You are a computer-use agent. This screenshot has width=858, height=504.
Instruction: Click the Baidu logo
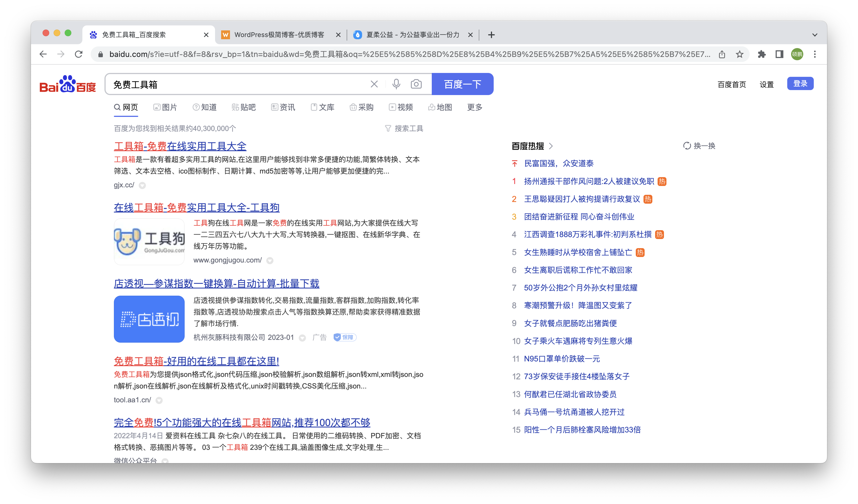coord(68,84)
